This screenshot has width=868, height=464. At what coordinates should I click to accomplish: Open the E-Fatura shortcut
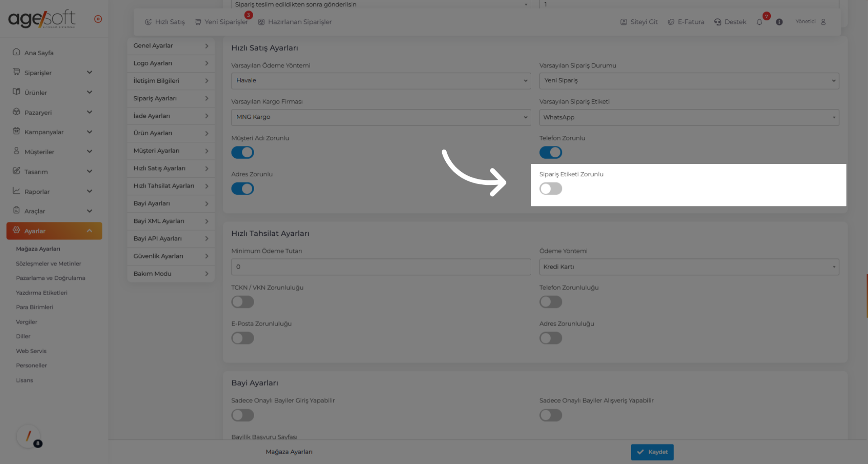point(686,22)
